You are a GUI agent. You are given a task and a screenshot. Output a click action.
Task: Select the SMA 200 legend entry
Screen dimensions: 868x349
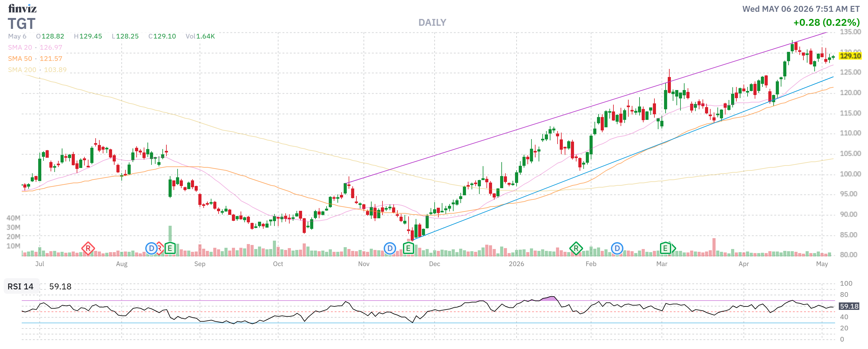tap(37, 70)
